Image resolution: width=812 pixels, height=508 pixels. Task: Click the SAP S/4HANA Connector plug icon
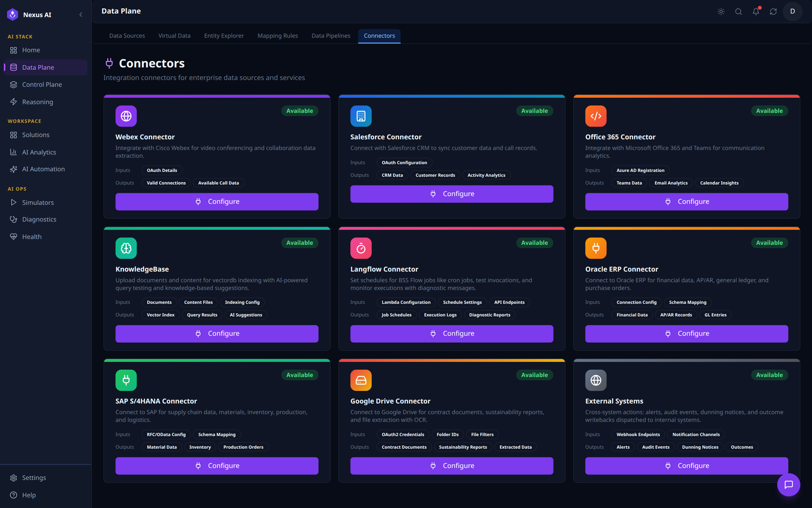(x=126, y=380)
